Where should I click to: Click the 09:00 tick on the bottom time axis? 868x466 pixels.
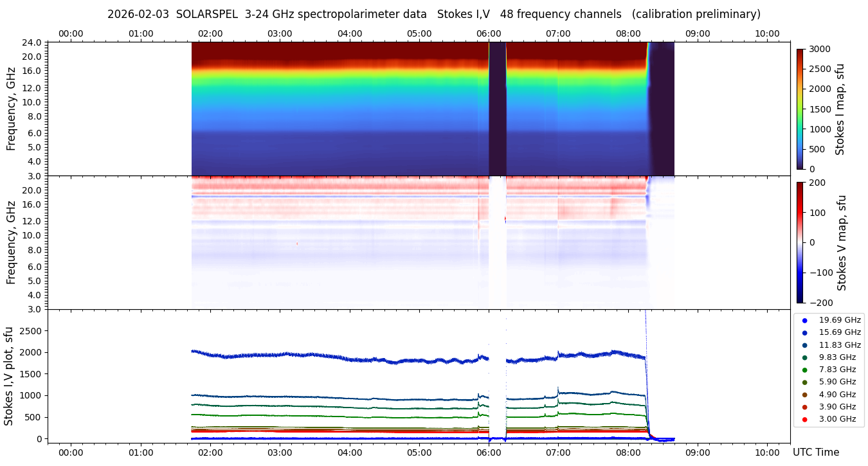click(698, 453)
